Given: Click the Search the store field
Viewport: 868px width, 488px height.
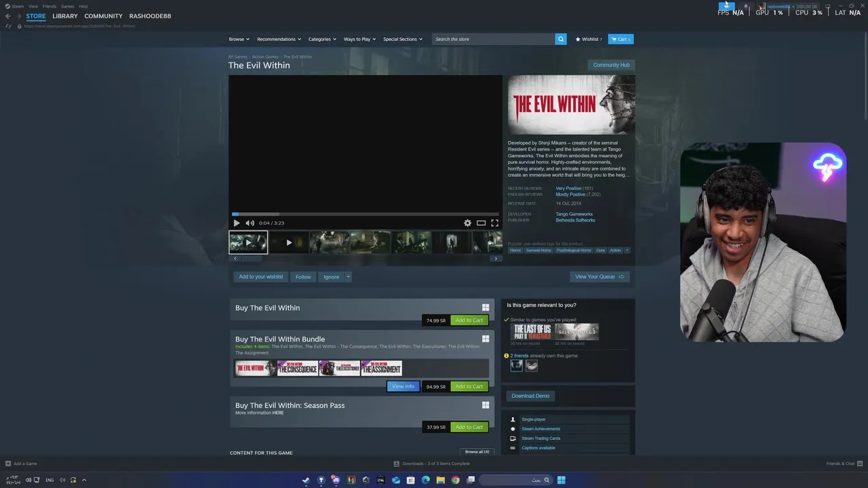Looking at the screenshot, I should (494, 39).
